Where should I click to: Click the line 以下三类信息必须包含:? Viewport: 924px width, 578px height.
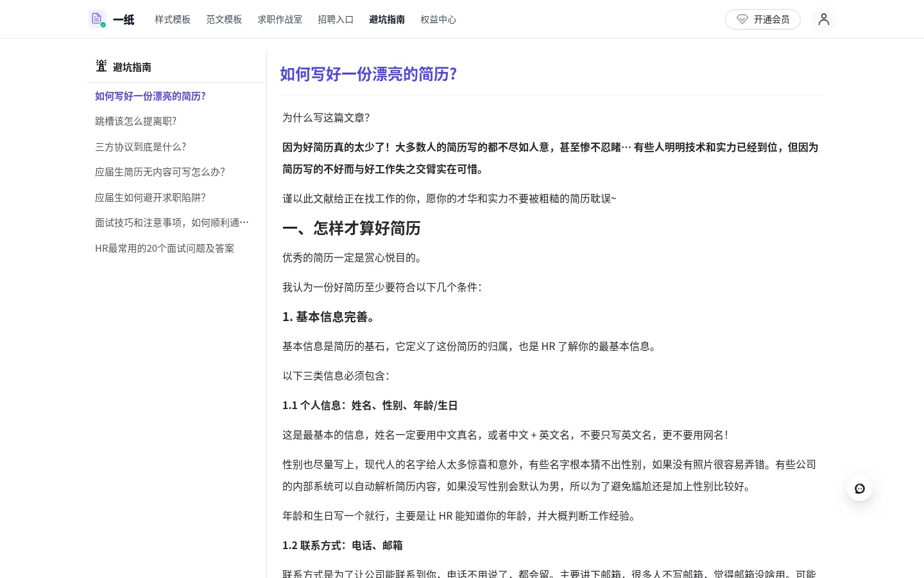click(x=336, y=376)
